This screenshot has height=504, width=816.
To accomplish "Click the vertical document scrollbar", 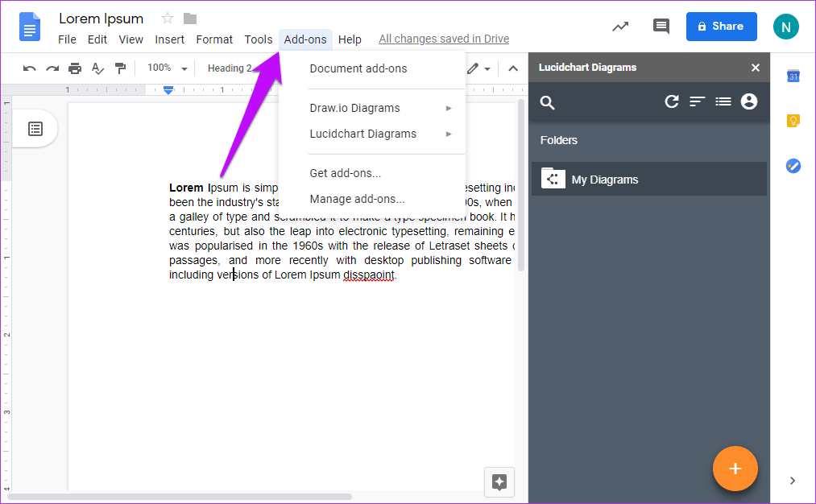I will pos(521,185).
